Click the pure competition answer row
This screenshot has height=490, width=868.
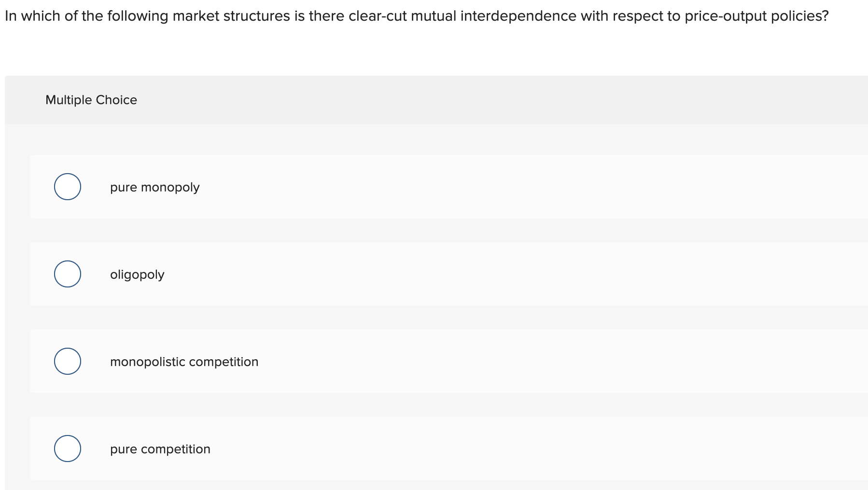click(x=338, y=448)
